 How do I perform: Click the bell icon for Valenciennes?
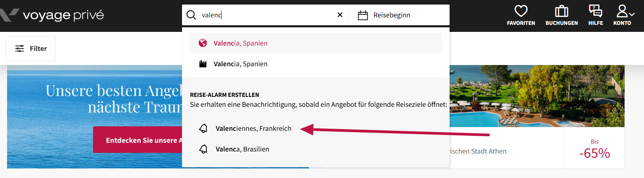[203, 129]
